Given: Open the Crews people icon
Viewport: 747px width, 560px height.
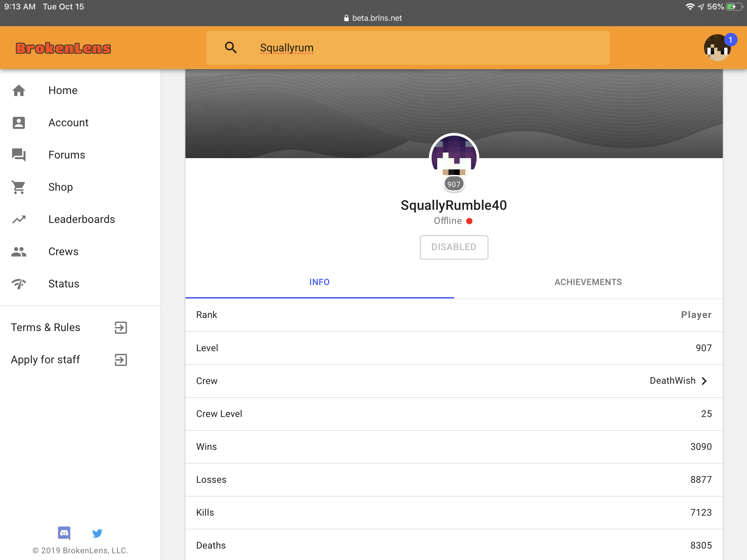Looking at the screenshot, I should (19, 251).
